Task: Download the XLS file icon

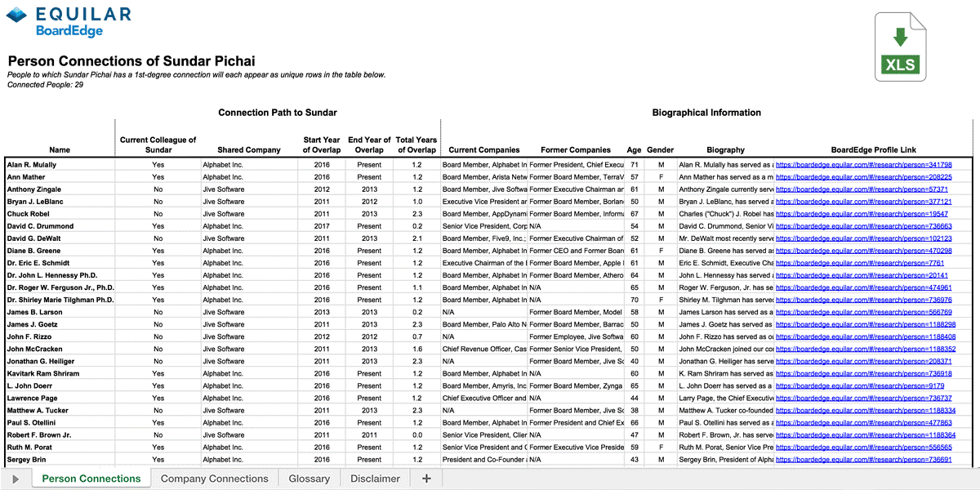Action: pos(902,47)
